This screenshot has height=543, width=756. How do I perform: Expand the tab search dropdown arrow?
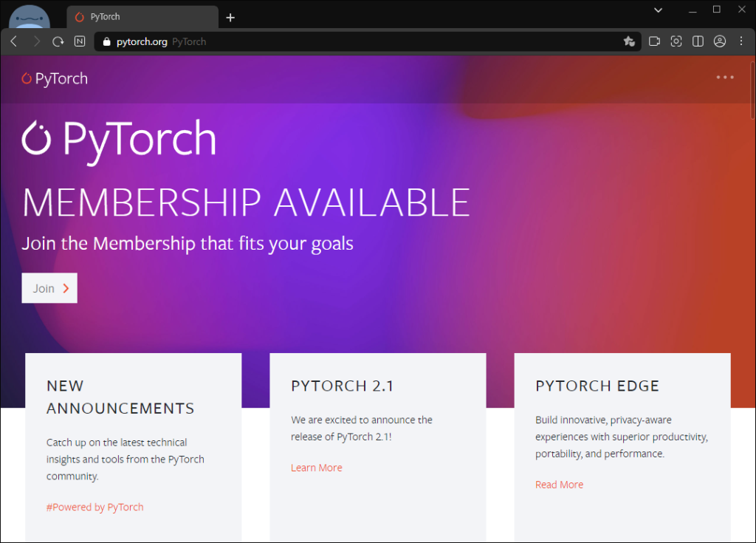658,10
